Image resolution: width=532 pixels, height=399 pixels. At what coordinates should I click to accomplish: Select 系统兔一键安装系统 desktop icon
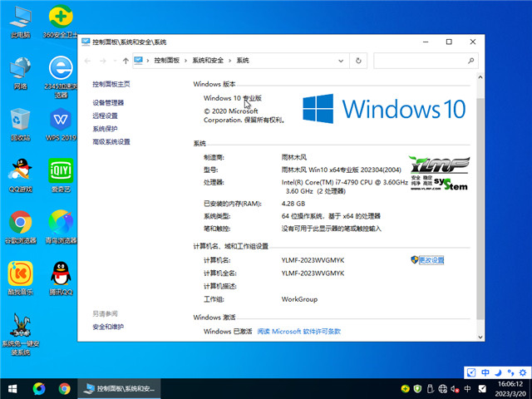(x=20, y=334)
